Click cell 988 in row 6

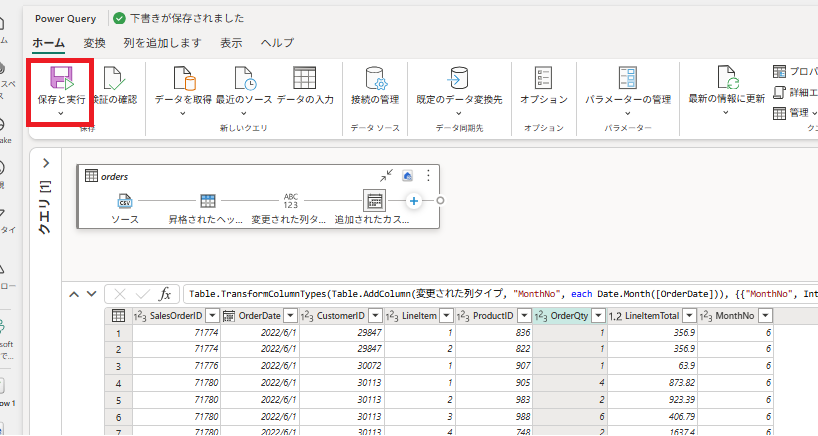(x=494, y=417)
